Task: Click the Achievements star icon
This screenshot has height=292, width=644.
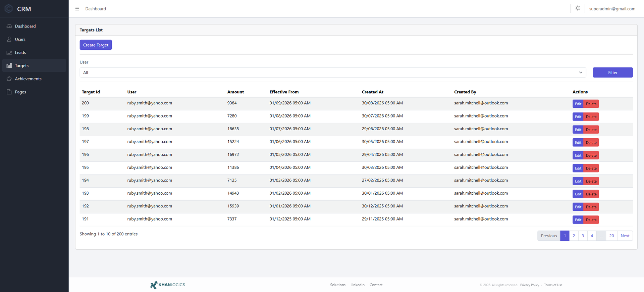Action: click(x=9, y=79)
